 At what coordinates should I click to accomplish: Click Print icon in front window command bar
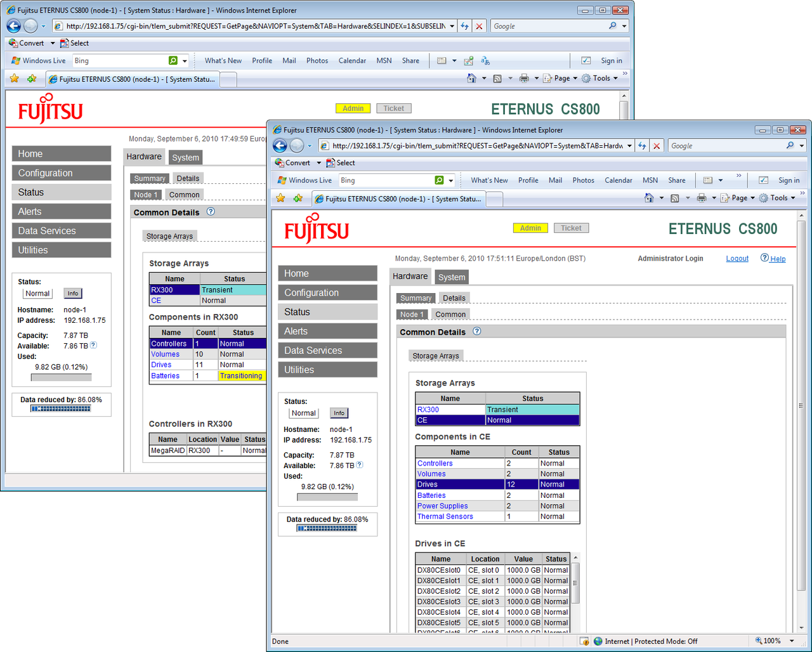pos(702,198)
